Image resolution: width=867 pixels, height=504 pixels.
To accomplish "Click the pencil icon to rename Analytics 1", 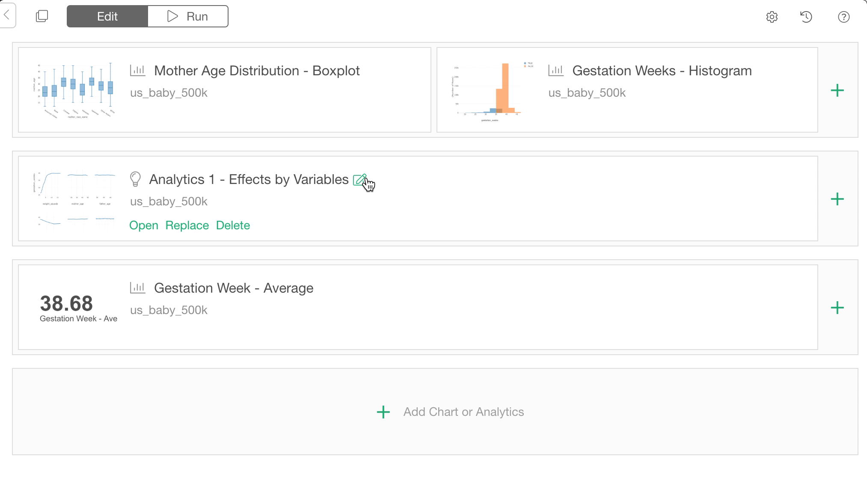I will point(360,180).
